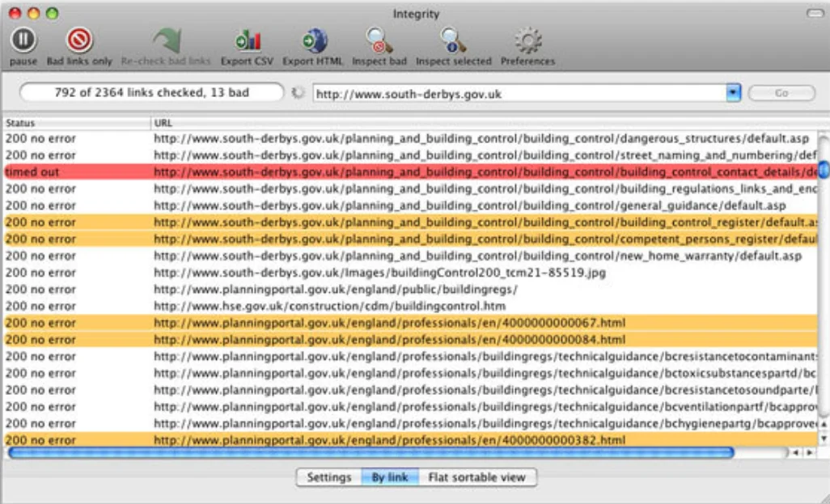Click the vertical scrollbar blue thumb
The height and width of the screenshot is (504, 830).
824,169
